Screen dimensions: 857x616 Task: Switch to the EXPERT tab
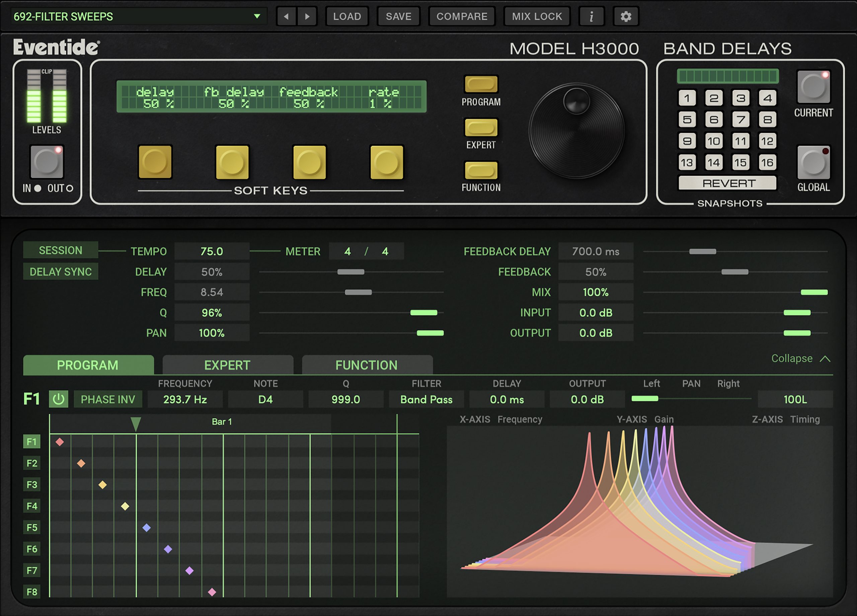pyautogui.click(x=227, y=365)
